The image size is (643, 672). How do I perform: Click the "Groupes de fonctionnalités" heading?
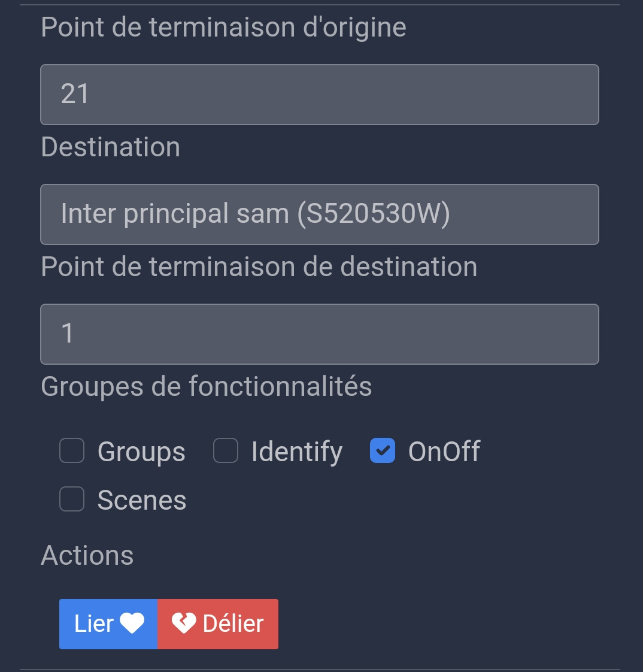click(207, 386)
